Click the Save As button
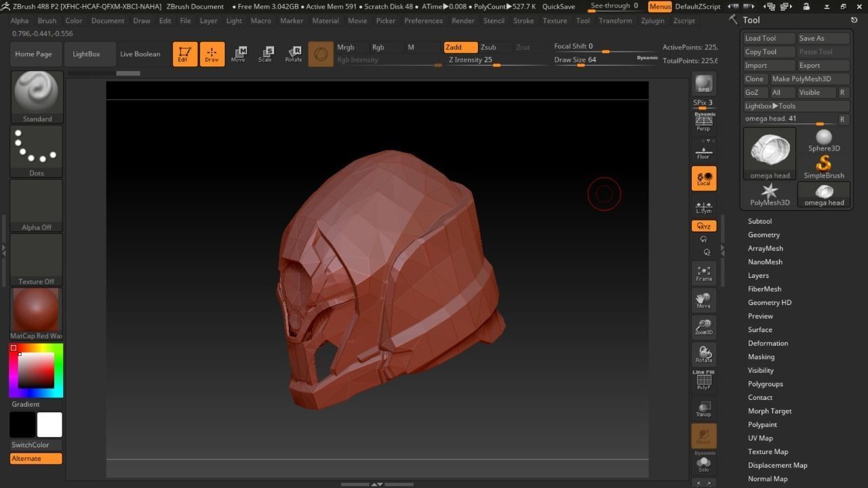This screenshot has width=868, height=488. tap(823, 38)
